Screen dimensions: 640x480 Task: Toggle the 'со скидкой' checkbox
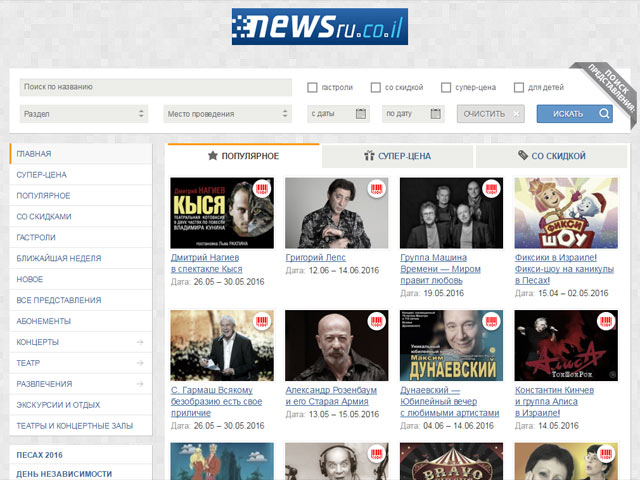pyautogui.click(x=376, y=87)
